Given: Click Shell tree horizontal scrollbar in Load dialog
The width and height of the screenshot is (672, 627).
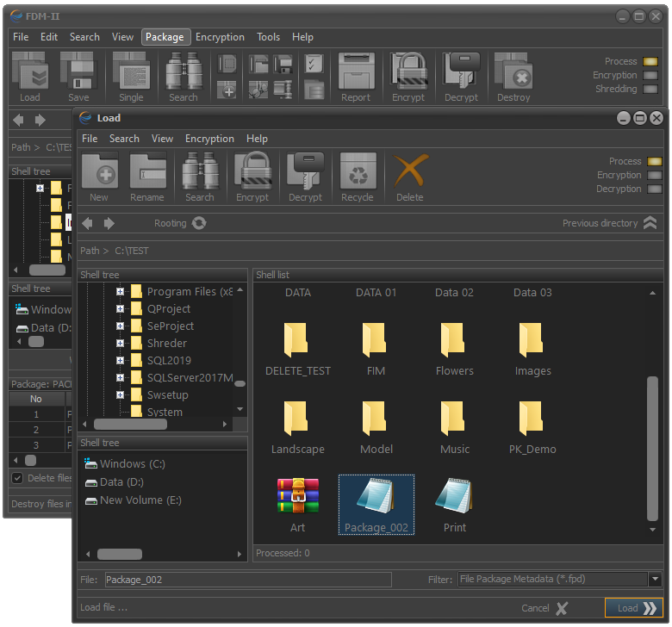Looking at the screenshot, I should [130, 424].
